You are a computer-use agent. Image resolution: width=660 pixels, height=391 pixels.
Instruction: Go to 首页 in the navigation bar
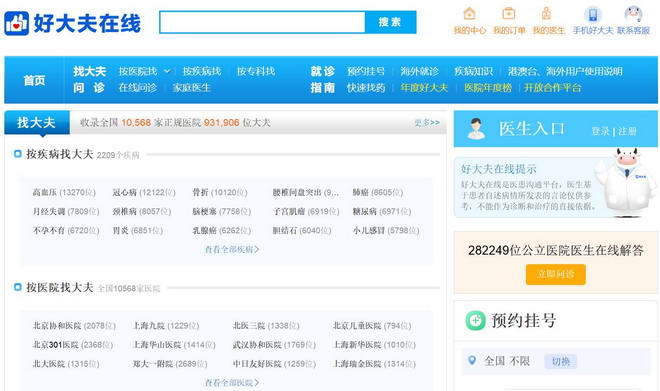tap(34, 80)
